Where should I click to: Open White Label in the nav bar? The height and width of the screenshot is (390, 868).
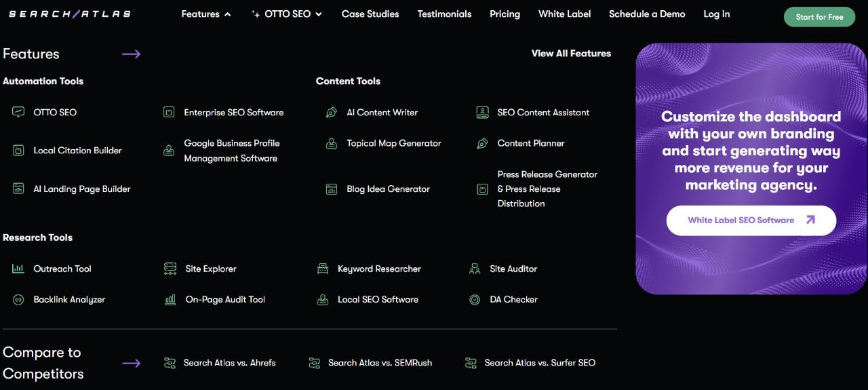564,14
